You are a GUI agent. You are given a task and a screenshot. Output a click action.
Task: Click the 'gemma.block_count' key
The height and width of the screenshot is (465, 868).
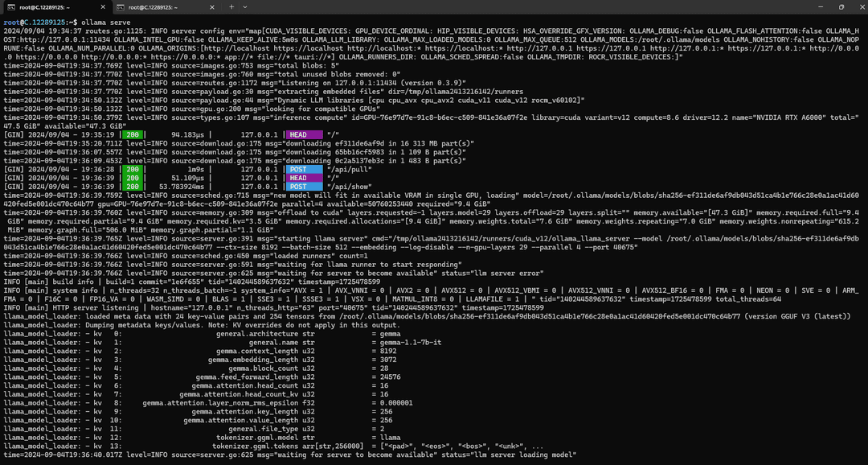264,368
